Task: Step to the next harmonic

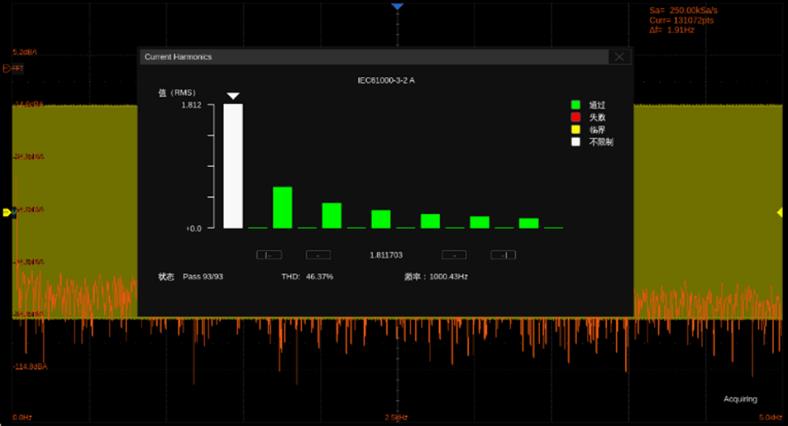Action: point(454,254)
